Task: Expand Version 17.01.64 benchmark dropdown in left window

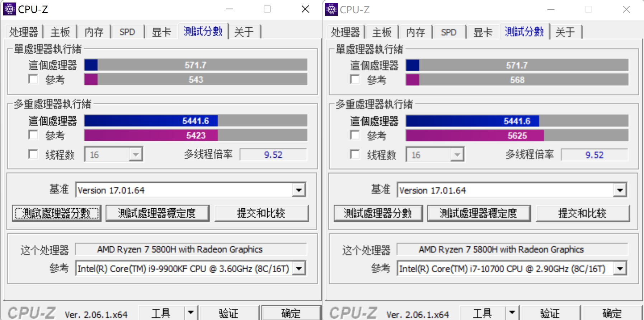Action: point(299,190)
